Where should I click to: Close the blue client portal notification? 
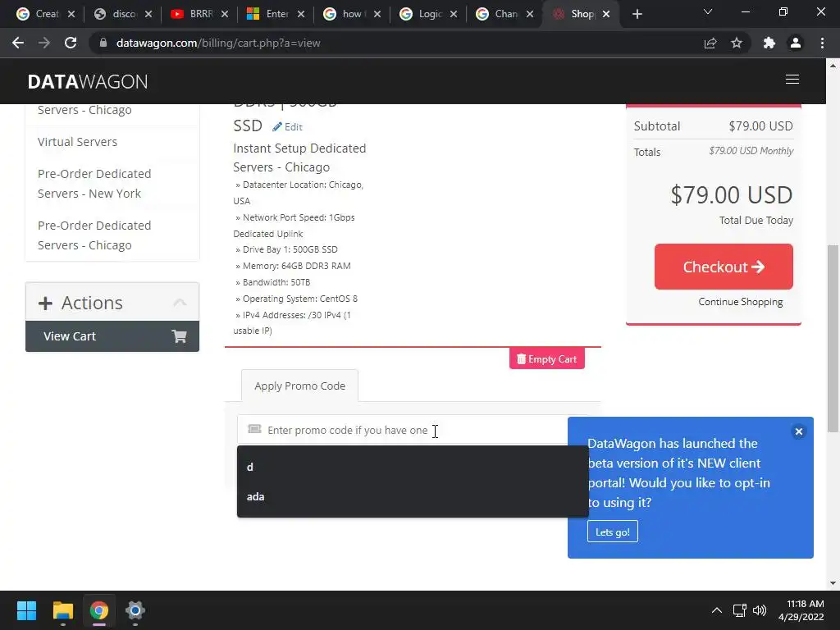798,431
